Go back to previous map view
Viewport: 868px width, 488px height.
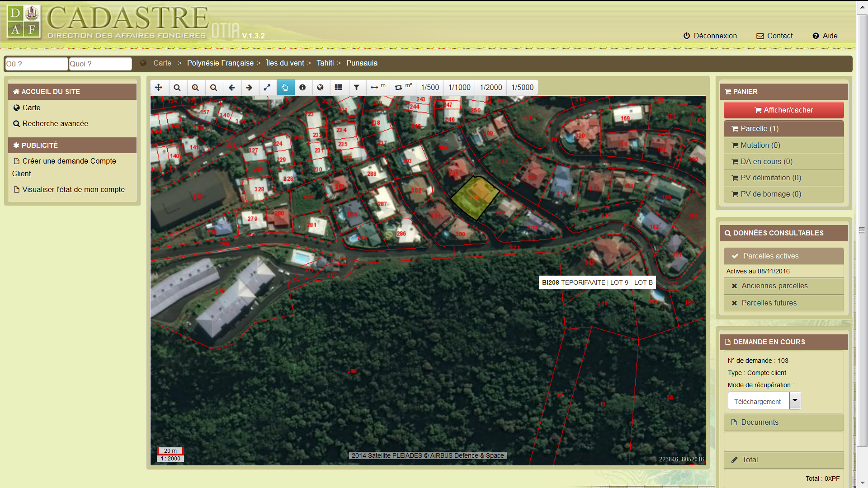tap(231, 87)
